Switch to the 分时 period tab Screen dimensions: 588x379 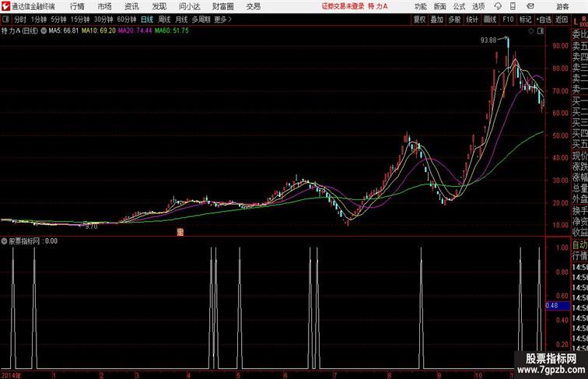point(20,19)
